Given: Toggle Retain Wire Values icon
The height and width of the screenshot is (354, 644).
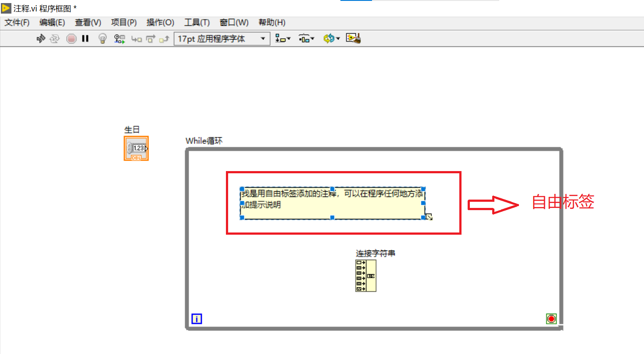Looking at the screenshot, I should pyautogui.click(x=120, y=39).
